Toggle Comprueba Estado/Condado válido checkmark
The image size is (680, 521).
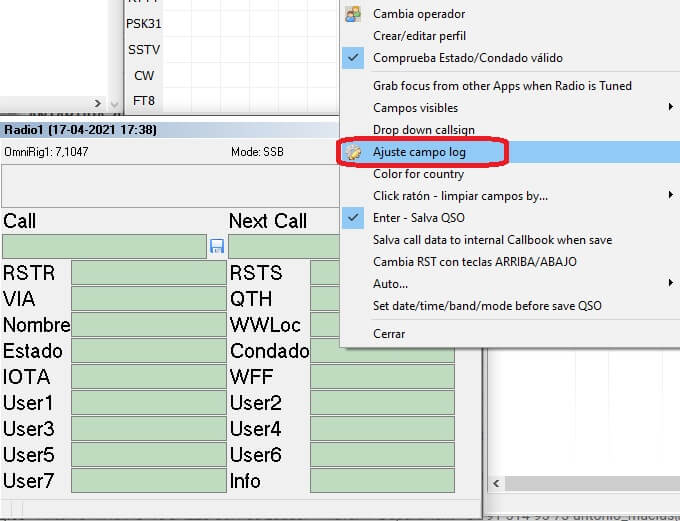pos(353,58)
